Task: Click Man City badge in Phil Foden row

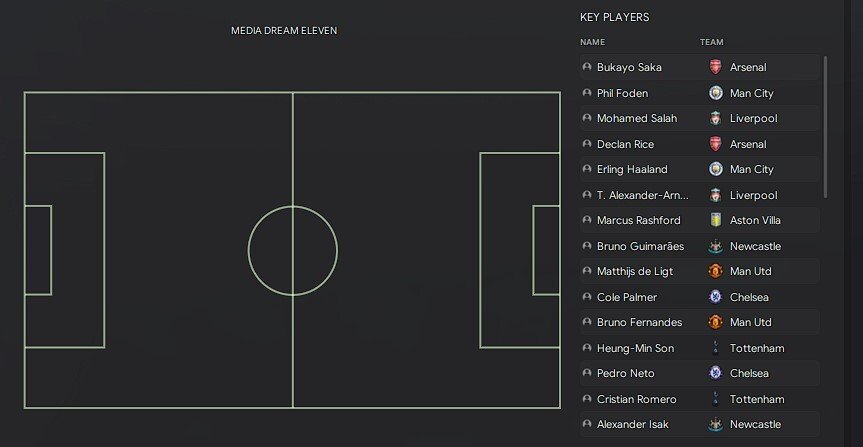Action: click(x=715, y=93)
